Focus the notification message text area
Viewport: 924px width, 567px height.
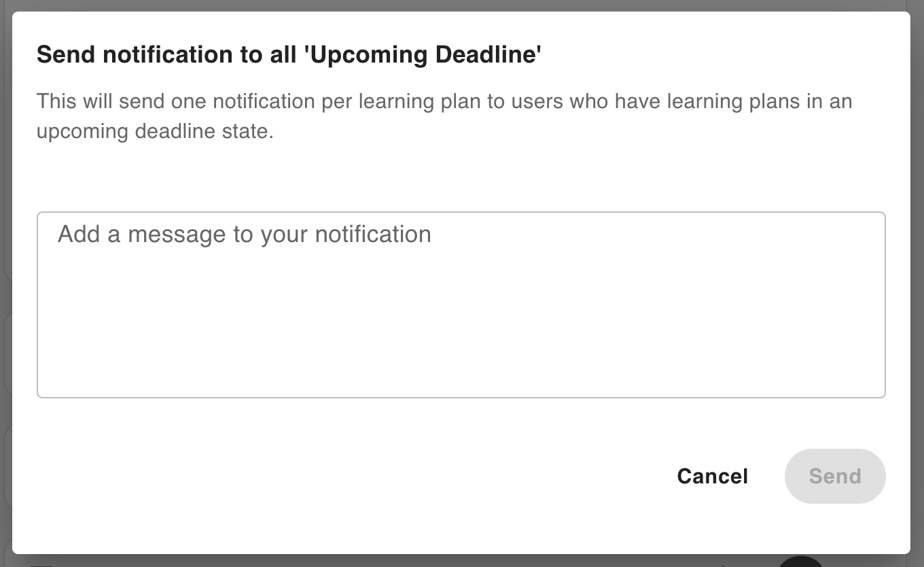click(x=461, y=305)
